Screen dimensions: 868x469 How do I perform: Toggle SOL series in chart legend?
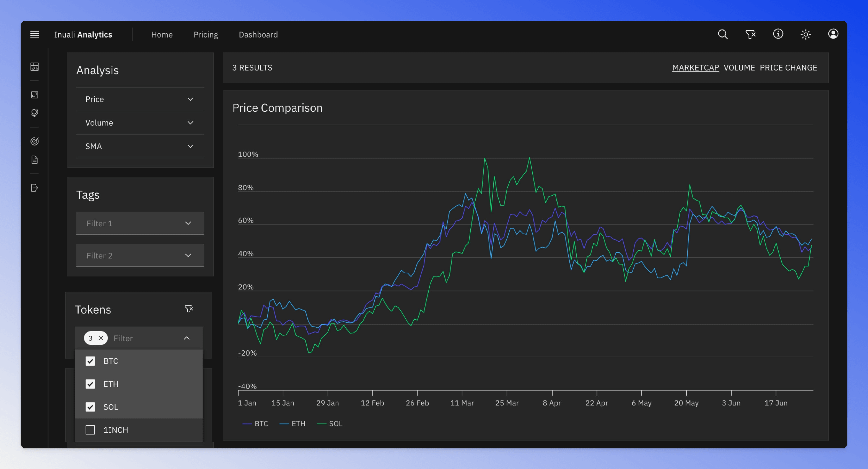point(330,424)
